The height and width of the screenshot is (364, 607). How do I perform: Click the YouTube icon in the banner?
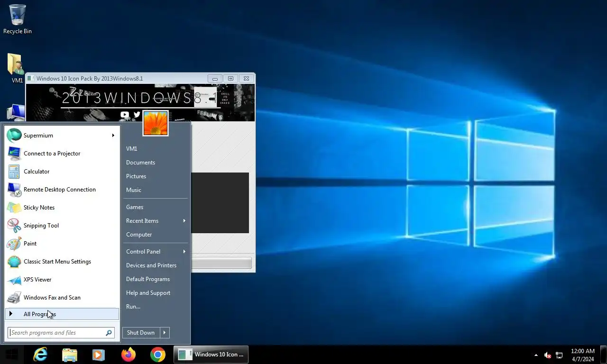(125, 115)
